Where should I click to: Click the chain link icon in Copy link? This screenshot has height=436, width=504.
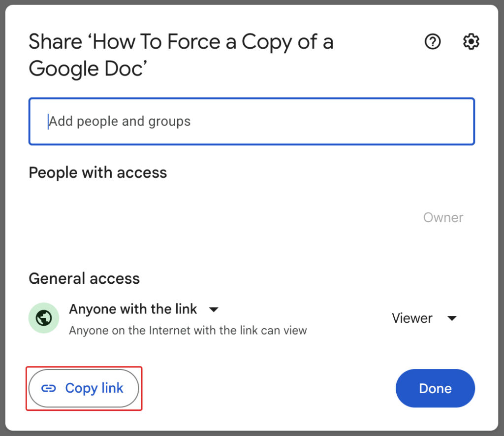(49, 388)
